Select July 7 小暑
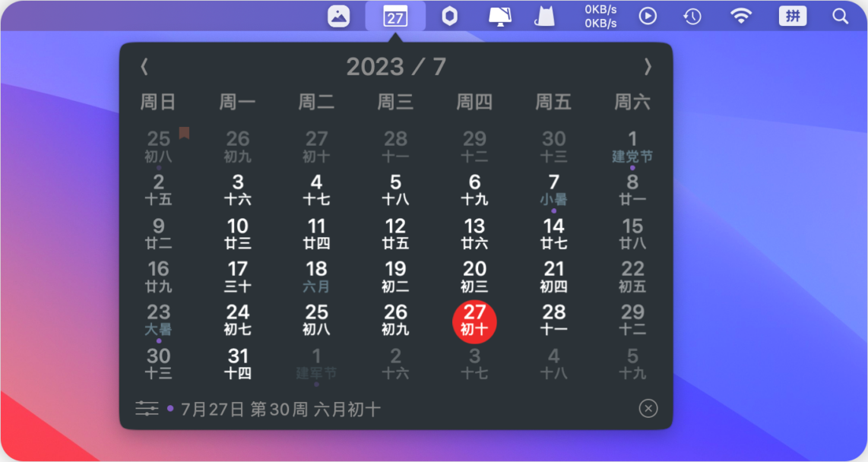The image size is (868, 462). click(x=553, y=190)
